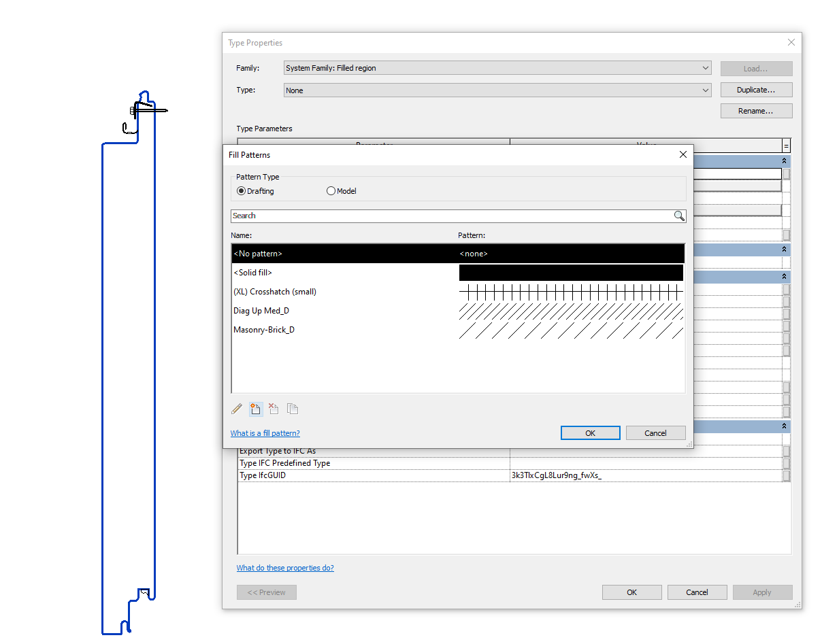Click the Diag Up Med_D hatch preview
The height and width of the screenshot is (644, 822).
[x=571, y=311]
